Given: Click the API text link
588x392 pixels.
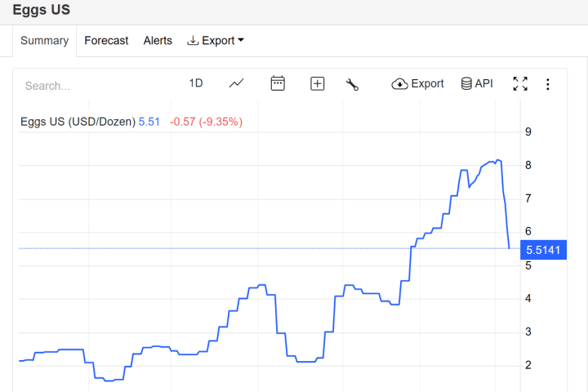Looking at the screenshot, I should pos(484,83).
